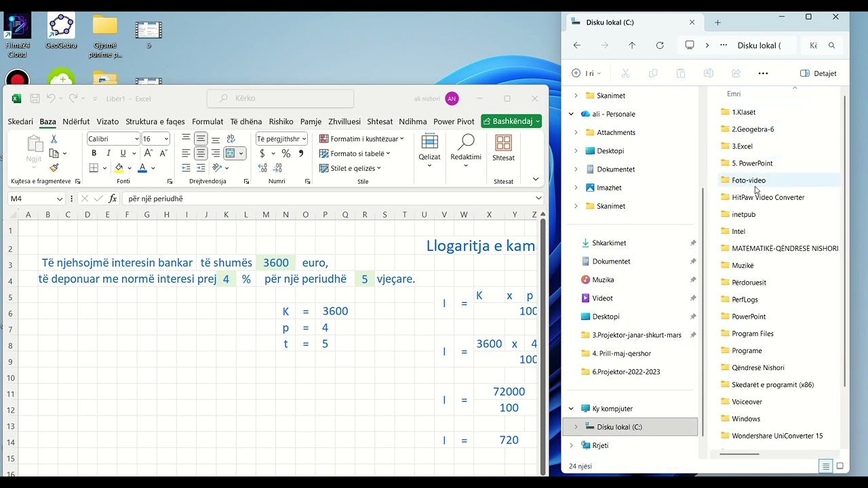The image size is (868, 488).
Task: Apply percent style with % icon
Action: pos(285,153)
